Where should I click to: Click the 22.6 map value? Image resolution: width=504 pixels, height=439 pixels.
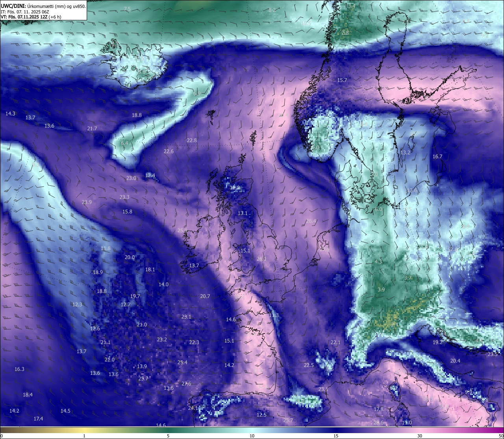click(169, 151)
